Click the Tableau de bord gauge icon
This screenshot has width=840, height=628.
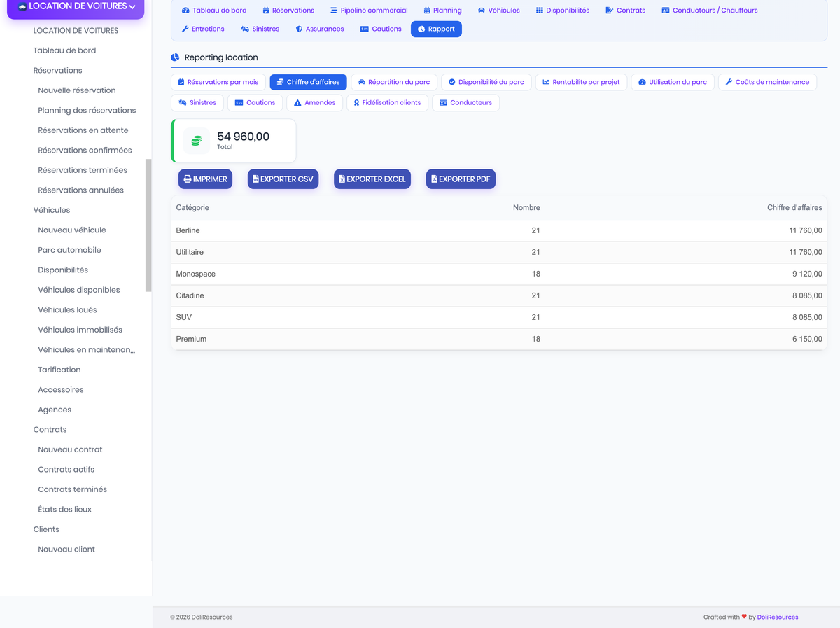pyautogui.click(x=185, y=11)
